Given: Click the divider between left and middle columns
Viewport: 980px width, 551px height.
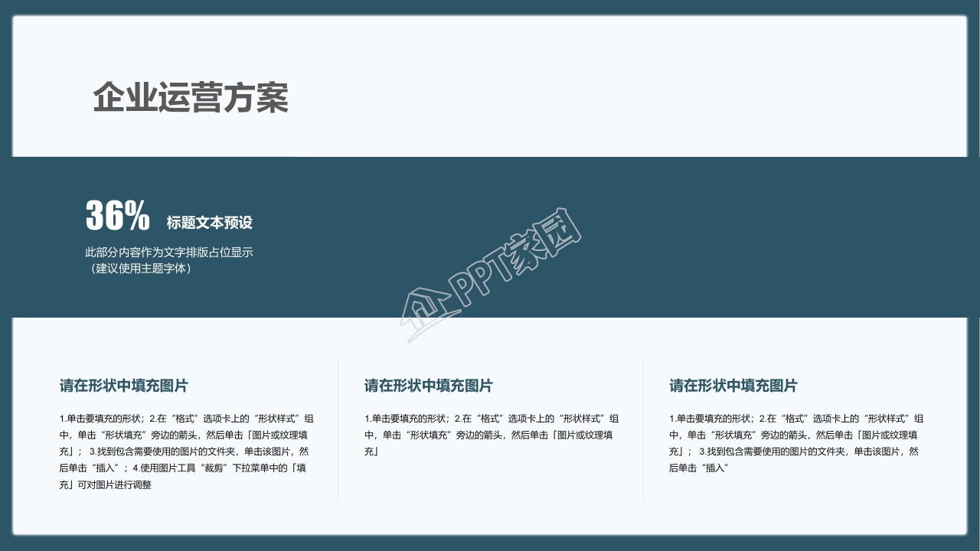Looking at the screenshot, I should (x=338, y=429).
